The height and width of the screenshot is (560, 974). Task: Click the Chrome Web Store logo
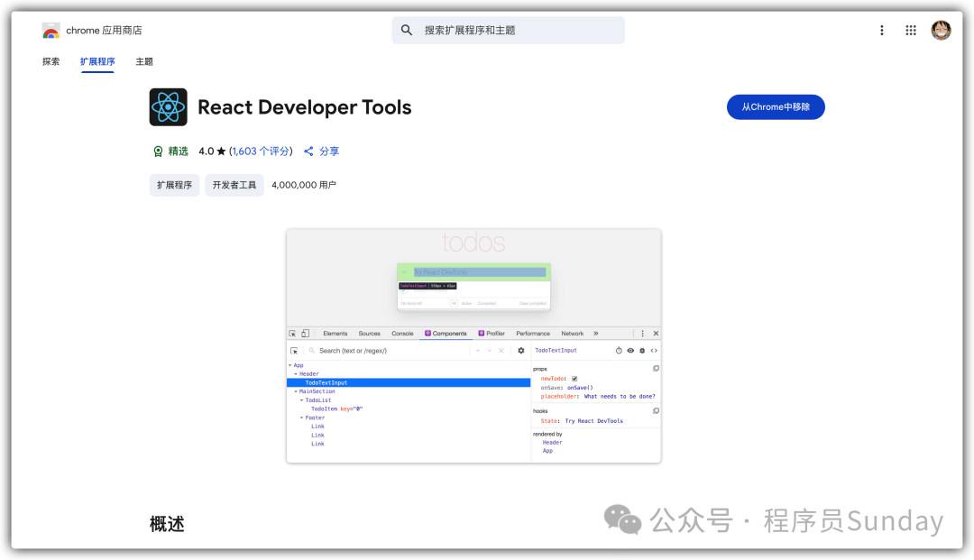51,31
